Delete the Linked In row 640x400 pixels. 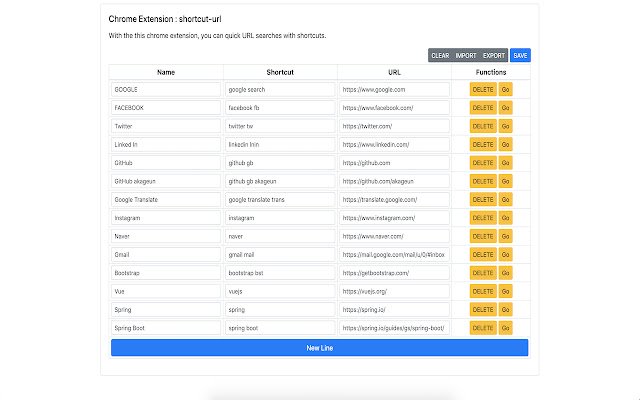click(x=483, y=144)
